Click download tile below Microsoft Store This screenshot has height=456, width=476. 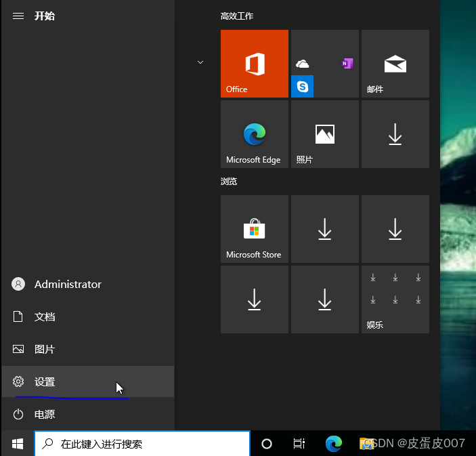[x=255, y=299]
